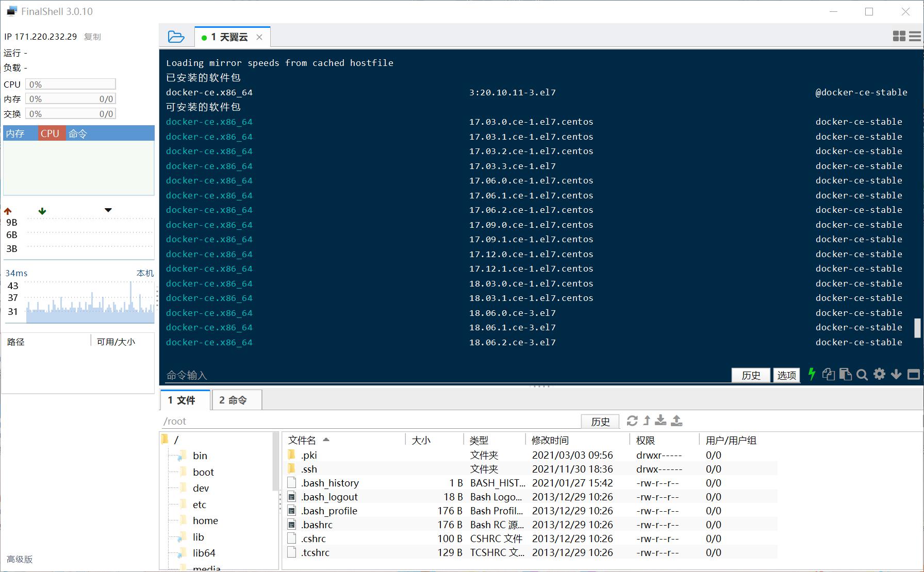Image resolution: width=924 pixels, height=572 pixels.
Task: Select the home folder in tree
Action: [205, 520]
